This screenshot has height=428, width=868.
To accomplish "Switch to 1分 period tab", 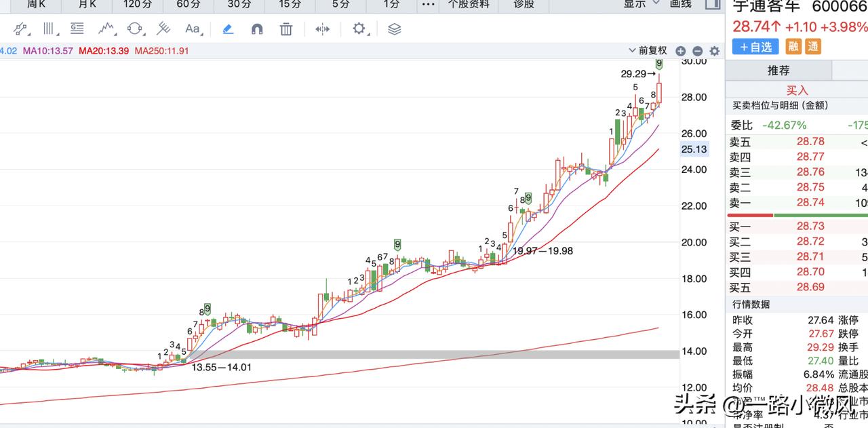I will click(391, 4).
